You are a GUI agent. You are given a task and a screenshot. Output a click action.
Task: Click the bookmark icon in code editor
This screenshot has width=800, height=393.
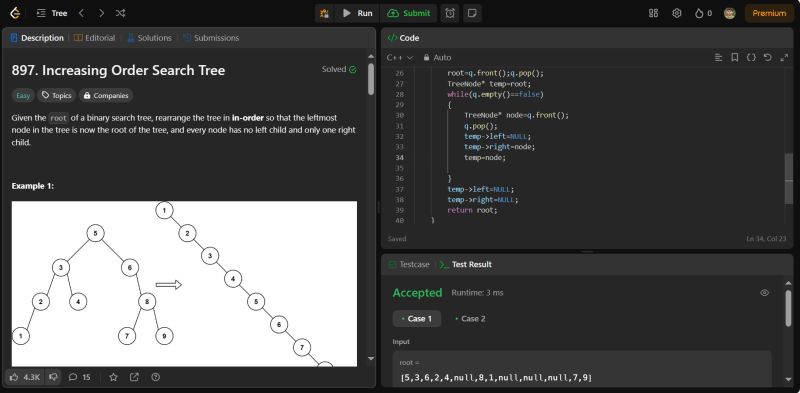[735, 58]
